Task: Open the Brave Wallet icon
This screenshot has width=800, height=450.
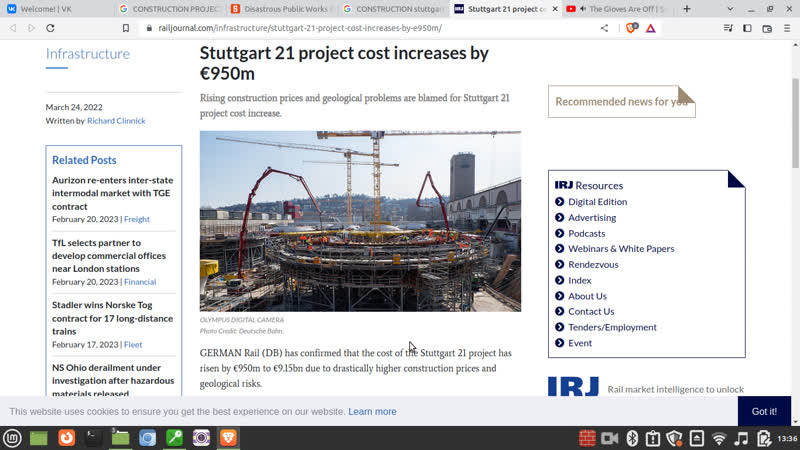Action: 767,29
